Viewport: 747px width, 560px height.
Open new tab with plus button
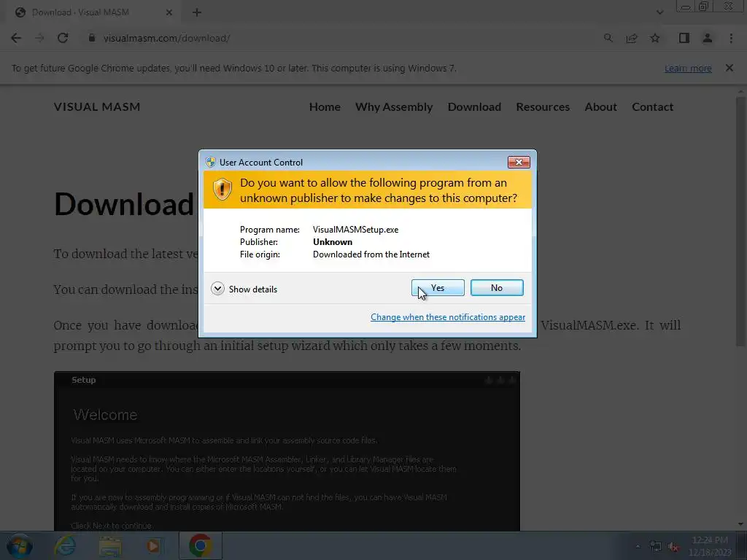[x=197, y=12]
